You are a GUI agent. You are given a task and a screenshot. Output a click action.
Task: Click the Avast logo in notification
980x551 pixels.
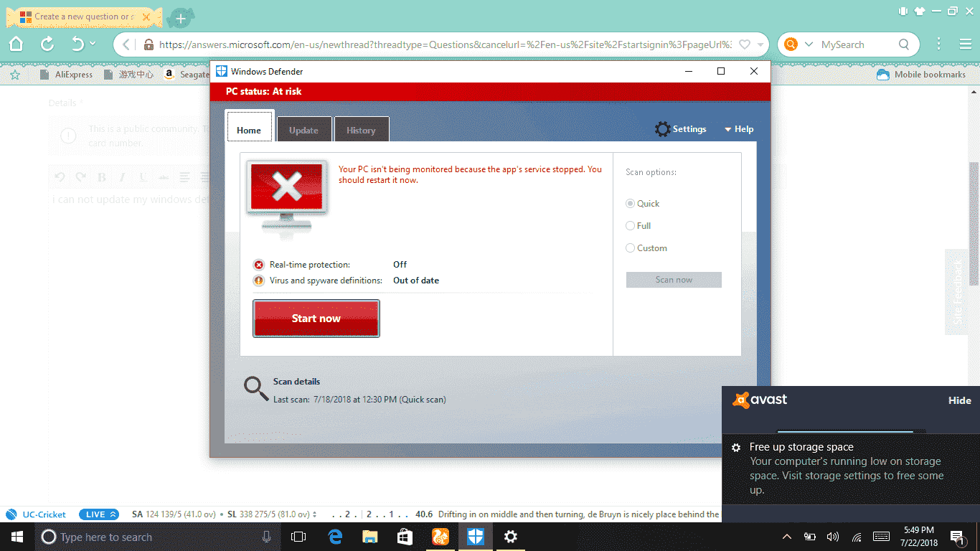[x=760, y=400]
